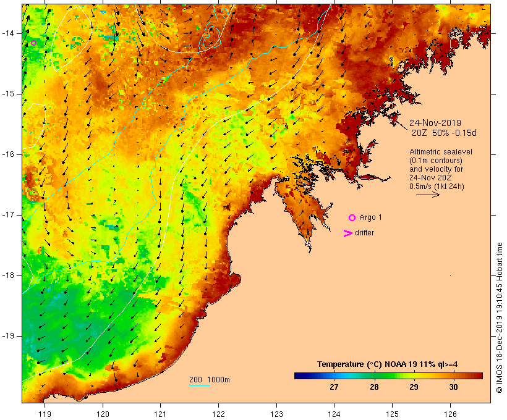Click the longitude axis label '120'

click(103, 414)
